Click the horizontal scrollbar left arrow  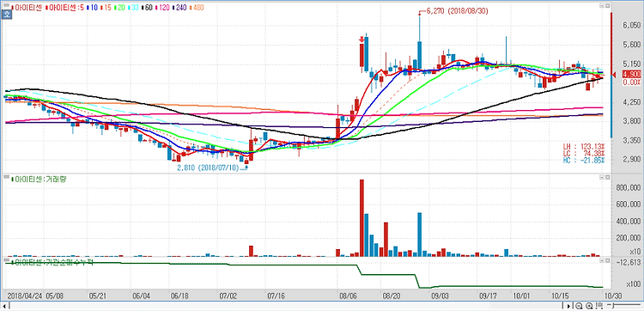point(3,306)
